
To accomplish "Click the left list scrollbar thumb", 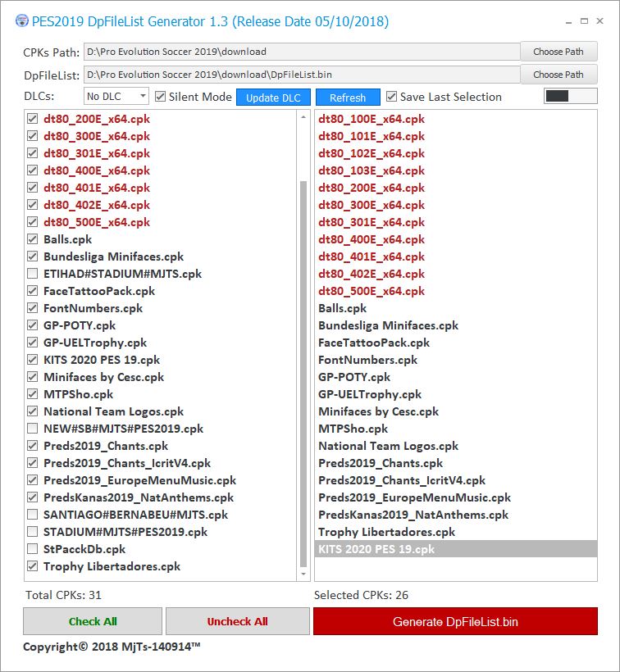I will point(303,374).
